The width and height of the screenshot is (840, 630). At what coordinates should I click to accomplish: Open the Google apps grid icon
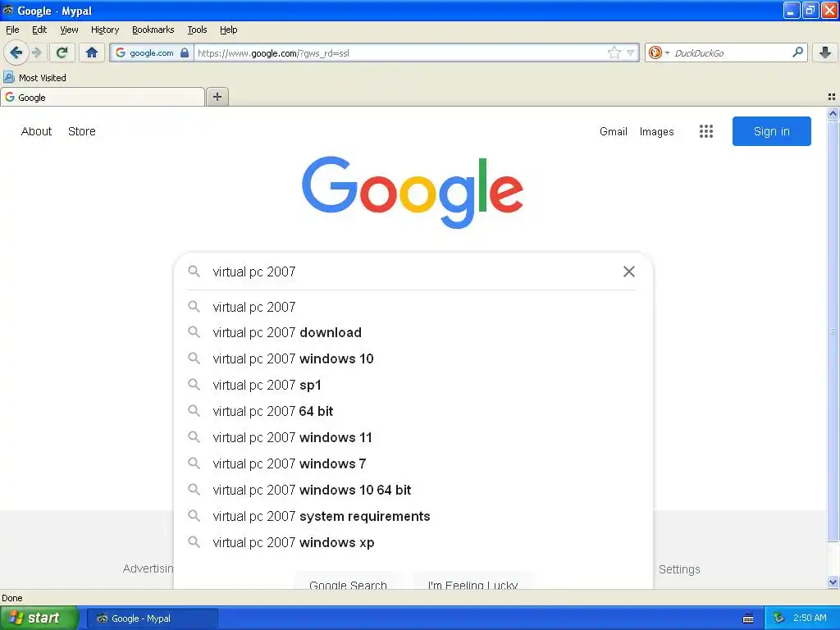tap(706, 131)
